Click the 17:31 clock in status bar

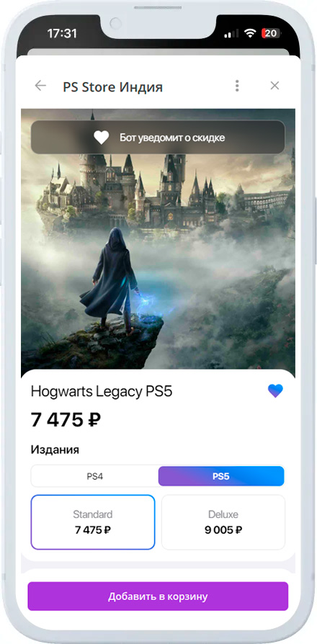pos(62,34)
